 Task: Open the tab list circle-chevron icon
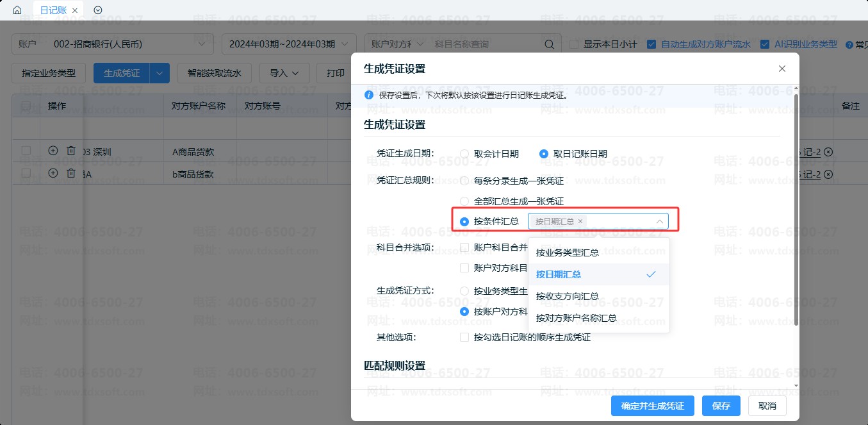(x=98, y=10)
